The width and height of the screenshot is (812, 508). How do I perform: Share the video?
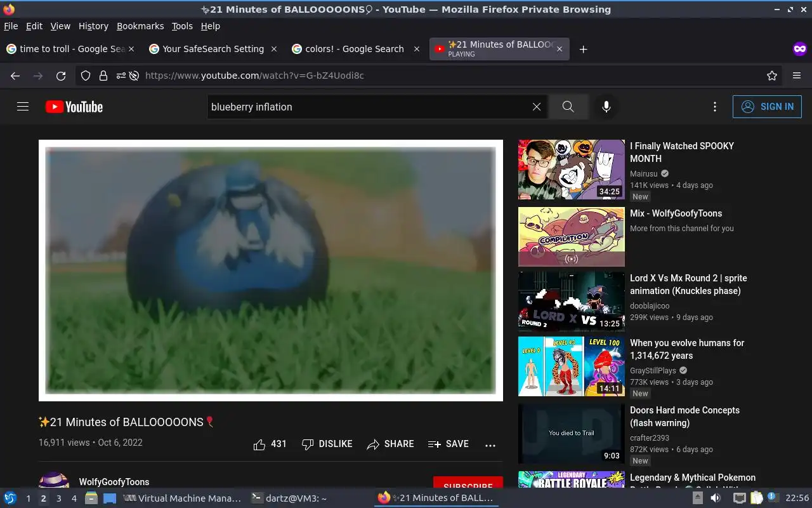[x=390, y=444]
